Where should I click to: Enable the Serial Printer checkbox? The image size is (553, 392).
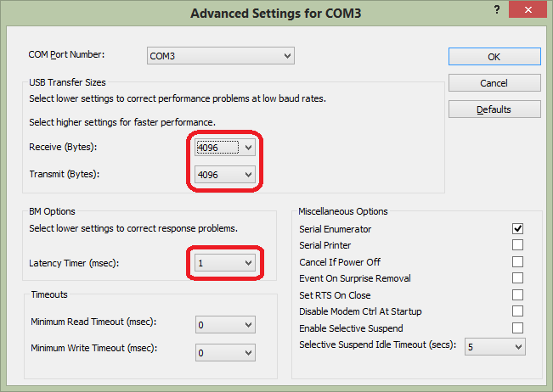click(x=517, y=245)
